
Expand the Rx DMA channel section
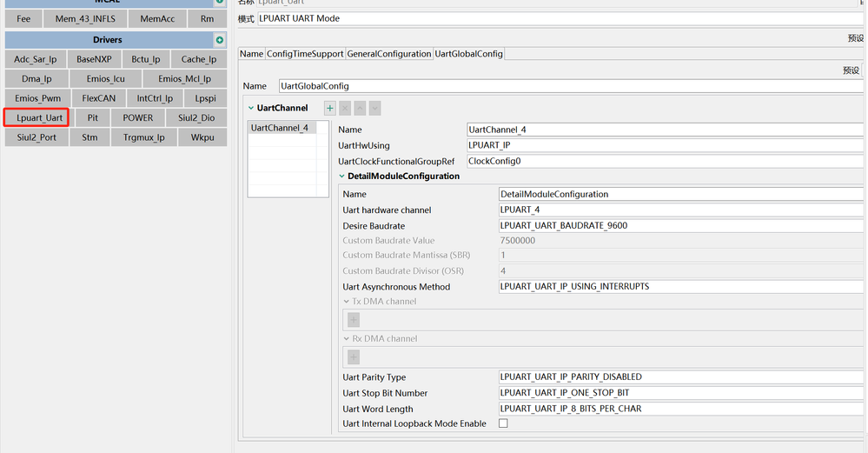tap(347, 339)
